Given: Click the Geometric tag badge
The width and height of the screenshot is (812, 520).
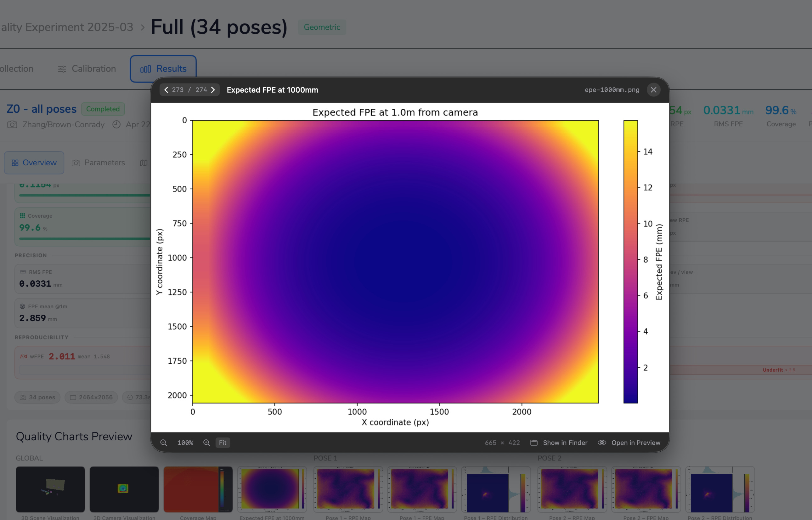Looking at the screenshot, I should point(322,27).
